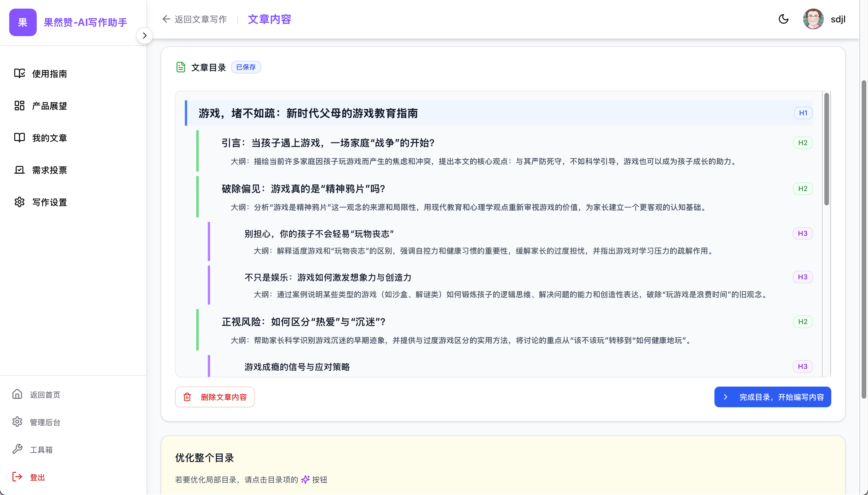Open 写作设置 gear icon
The image size is (868, 495).
20,202
